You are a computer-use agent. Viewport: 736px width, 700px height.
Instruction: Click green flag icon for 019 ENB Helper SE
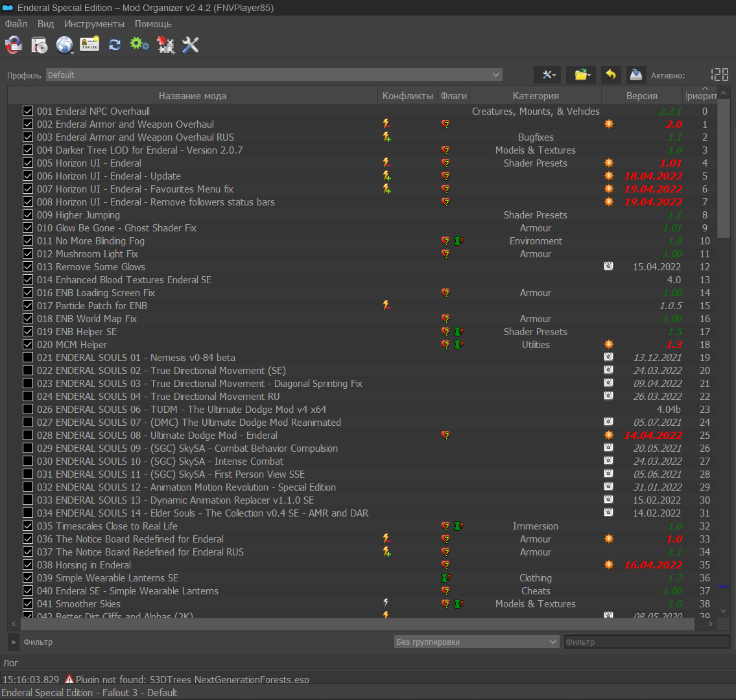tap(458, 331)
